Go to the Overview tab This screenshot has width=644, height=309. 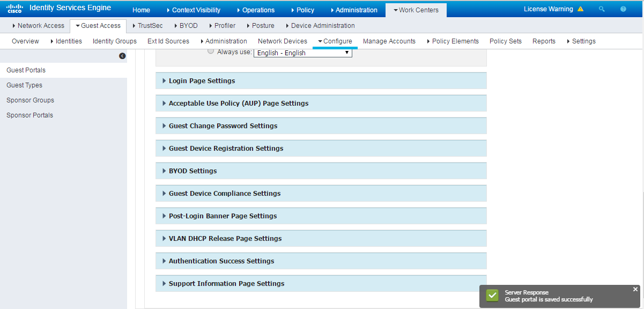point(25,41)
